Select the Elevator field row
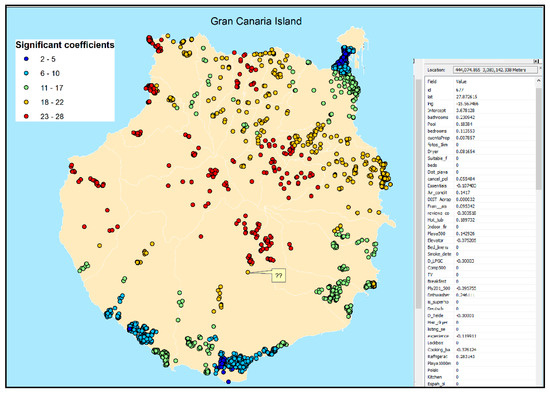 tap(481, 240)
